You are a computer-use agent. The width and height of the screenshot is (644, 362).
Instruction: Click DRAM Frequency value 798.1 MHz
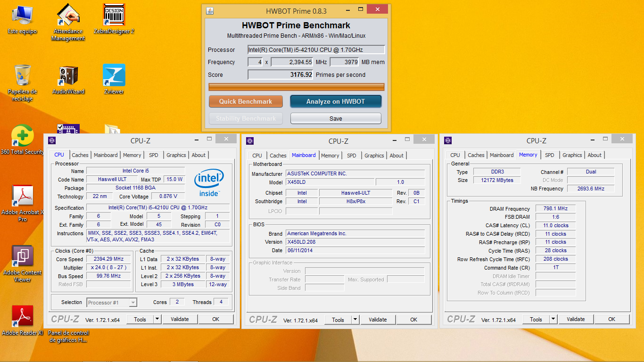[555, 208]
